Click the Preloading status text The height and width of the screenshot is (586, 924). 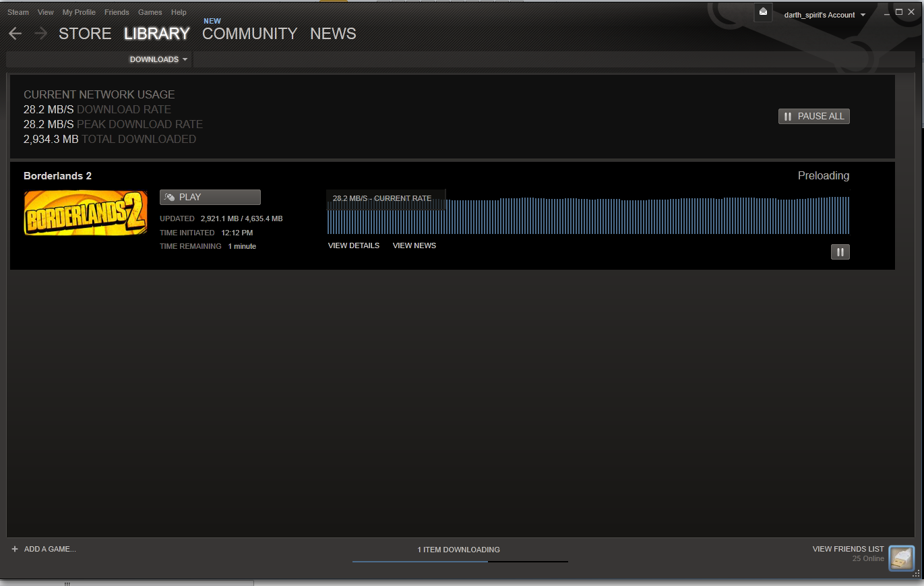(824, 176)
